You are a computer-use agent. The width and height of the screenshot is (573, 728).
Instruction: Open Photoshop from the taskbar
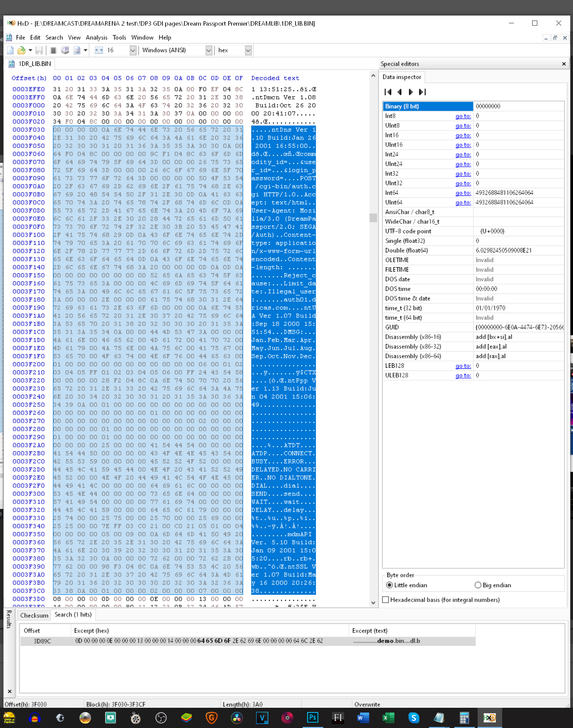click(x=312, y=718)
